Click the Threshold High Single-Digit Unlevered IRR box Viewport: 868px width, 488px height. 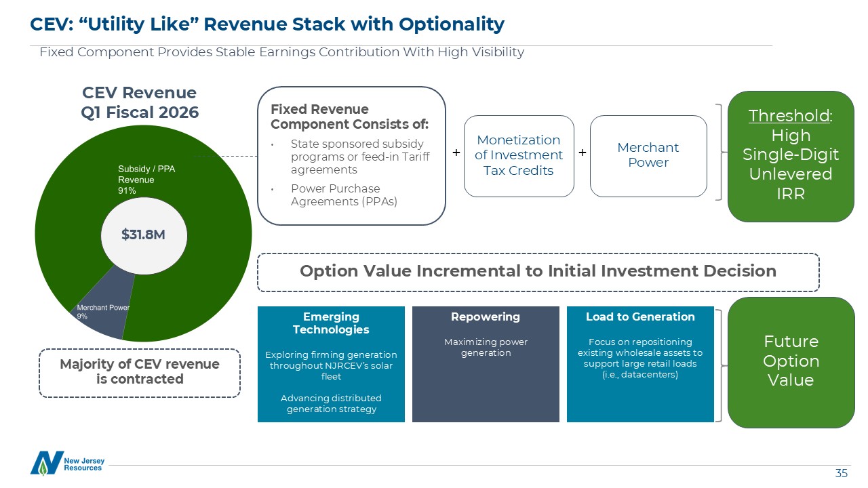[791, 156]
